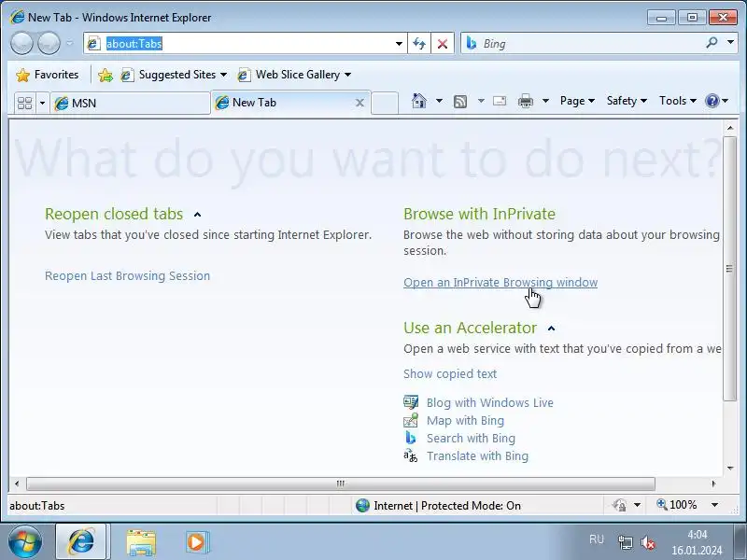Click the 100% zoom level button
Image resolution: width=747 pixels, height=560 pixels.
[x=676, y=505]
